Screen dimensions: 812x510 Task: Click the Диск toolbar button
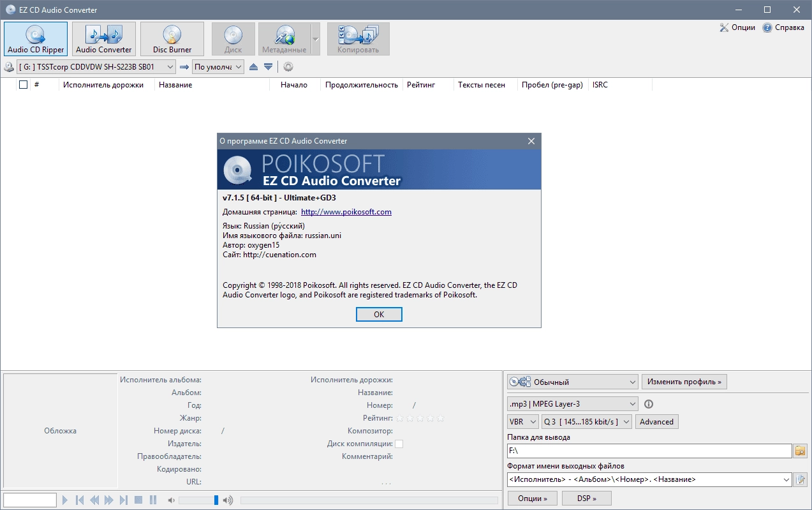tap(233, 38)
